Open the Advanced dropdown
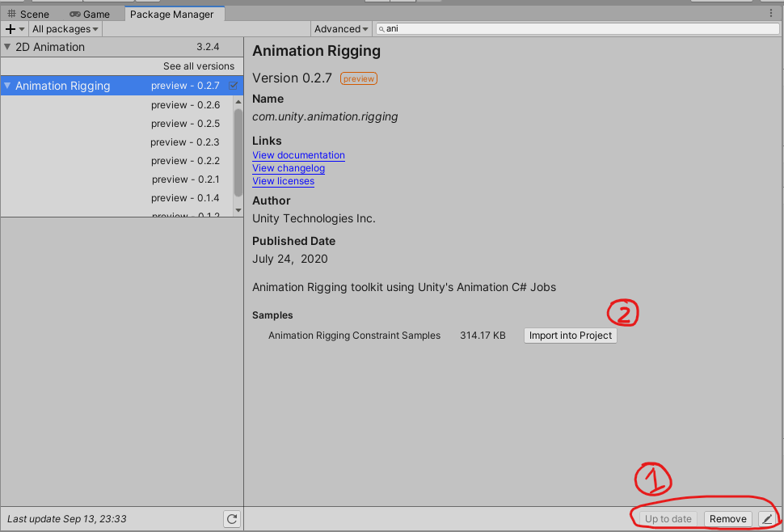The height and width of the screenshot is (532, 784). click(x=341, y=29)
